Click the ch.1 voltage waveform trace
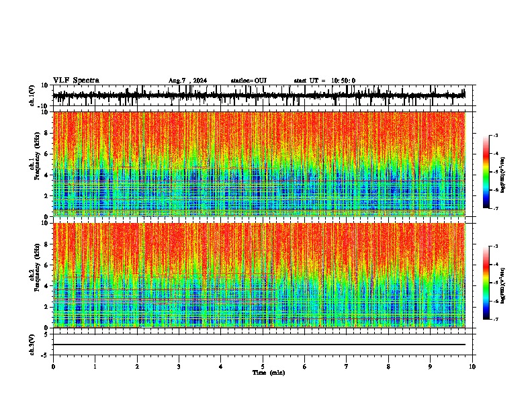This screenshot has height=411, width=532. click(259, 95)
